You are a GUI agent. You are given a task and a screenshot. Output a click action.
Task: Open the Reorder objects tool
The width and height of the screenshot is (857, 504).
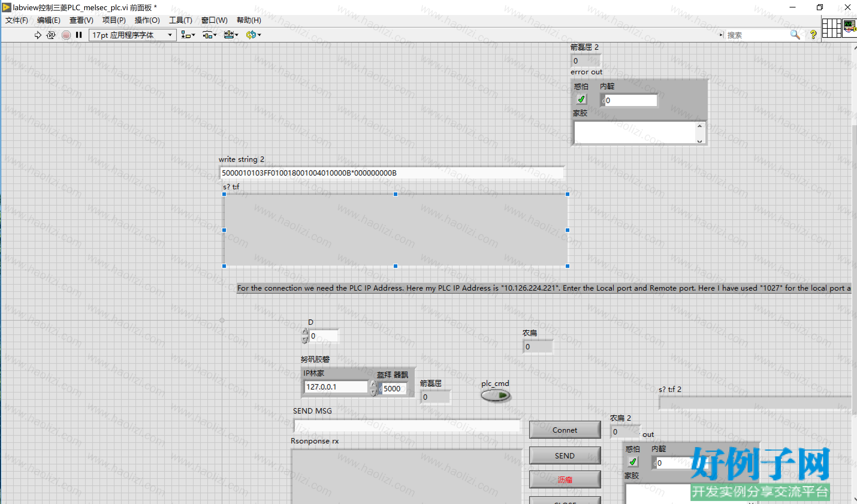(251, 35)
